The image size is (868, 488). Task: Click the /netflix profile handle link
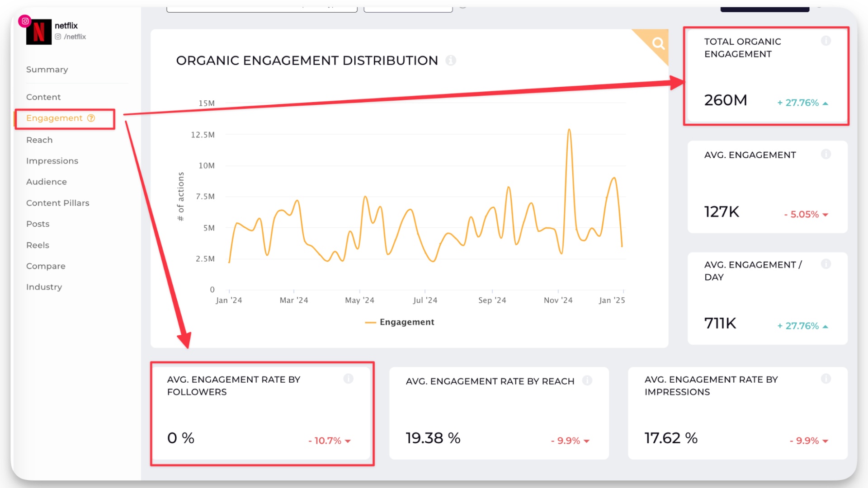pyautogui.click(x=75, y=37)
